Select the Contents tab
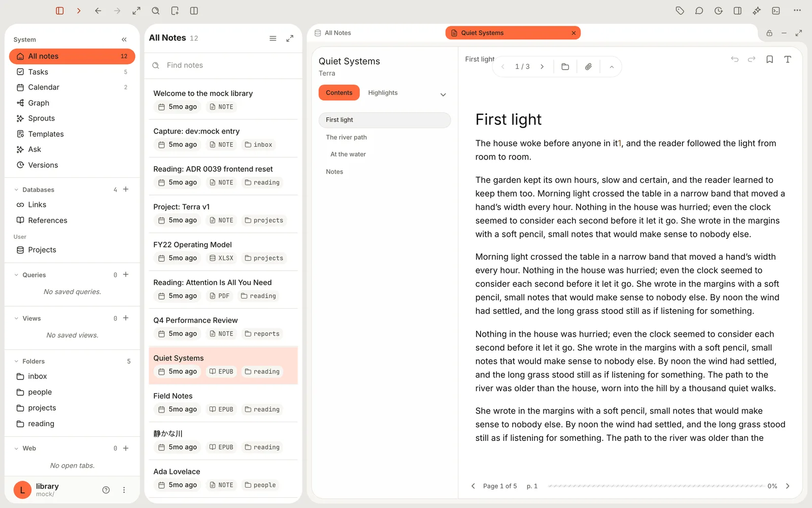Screen dimensions: 812x508 pos(339,93)
